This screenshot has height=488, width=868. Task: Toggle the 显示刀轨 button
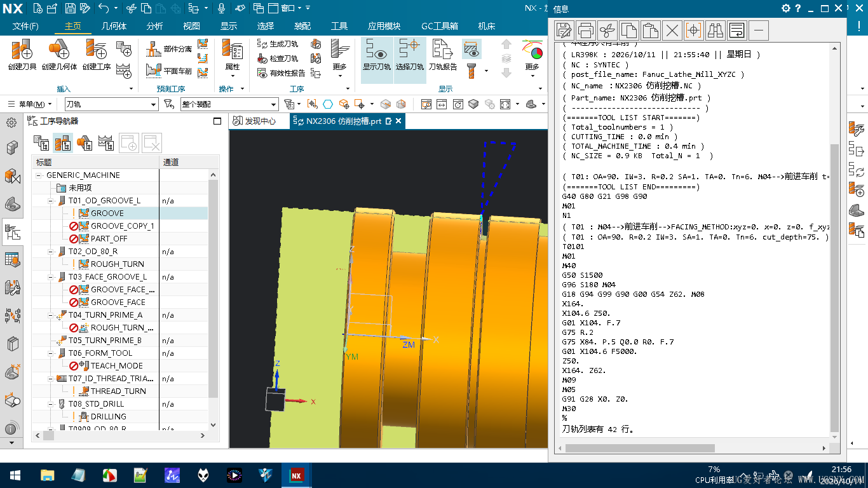(377, 55)
